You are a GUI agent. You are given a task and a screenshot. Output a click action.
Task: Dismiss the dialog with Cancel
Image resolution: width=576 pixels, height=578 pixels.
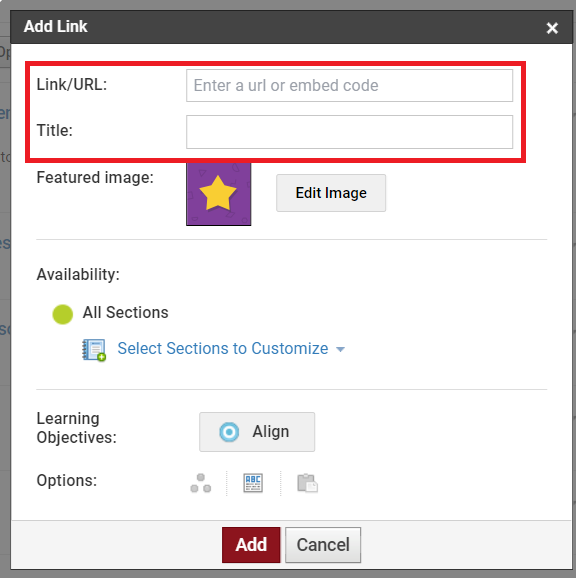[x=323, y=545]
